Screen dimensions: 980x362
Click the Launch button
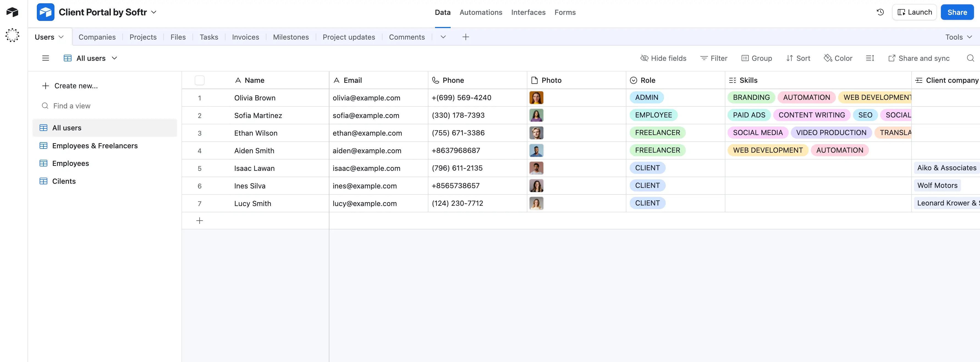pyautogui.click(x=915, y=12)
